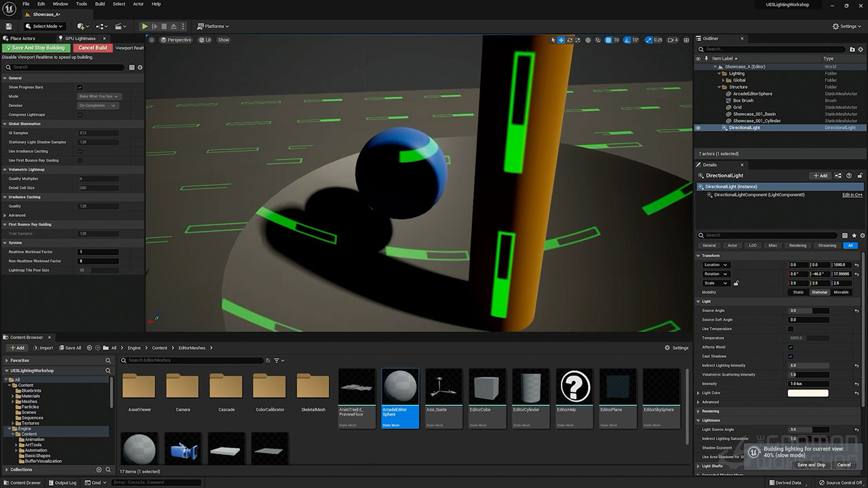Click the green Play button in toolbar
Image resolution: width=868 pixels, height=488 pixels.
pos(144,26)
